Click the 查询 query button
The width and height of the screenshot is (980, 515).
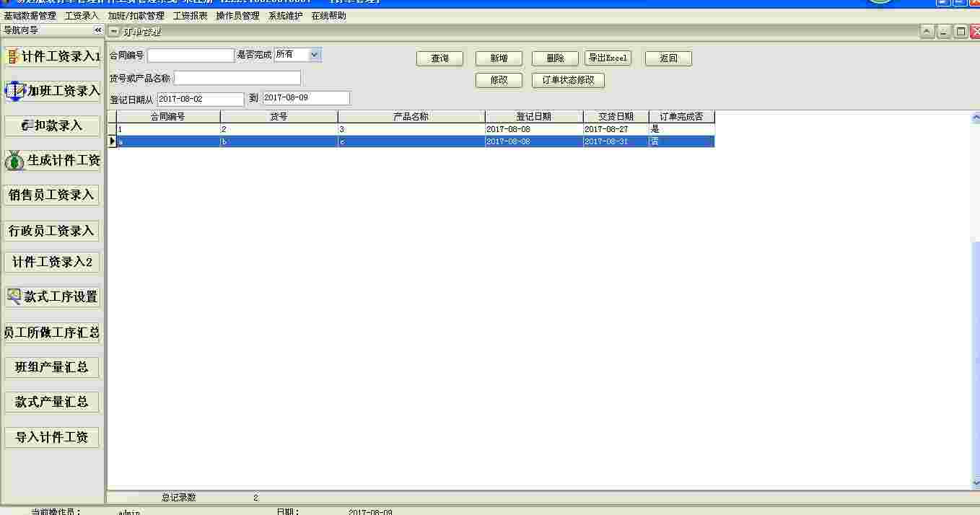pyautogui.click(x=439, y=58)
